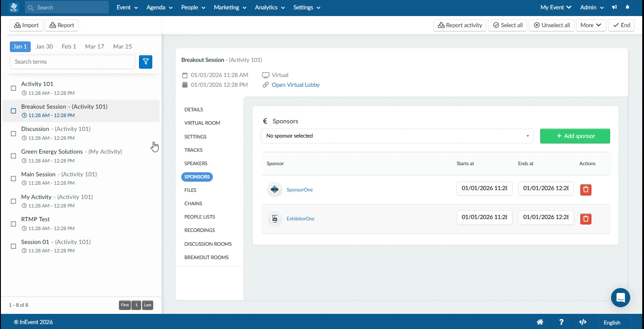Delete the ExhibitorOne sponsor row

[586, 219]
